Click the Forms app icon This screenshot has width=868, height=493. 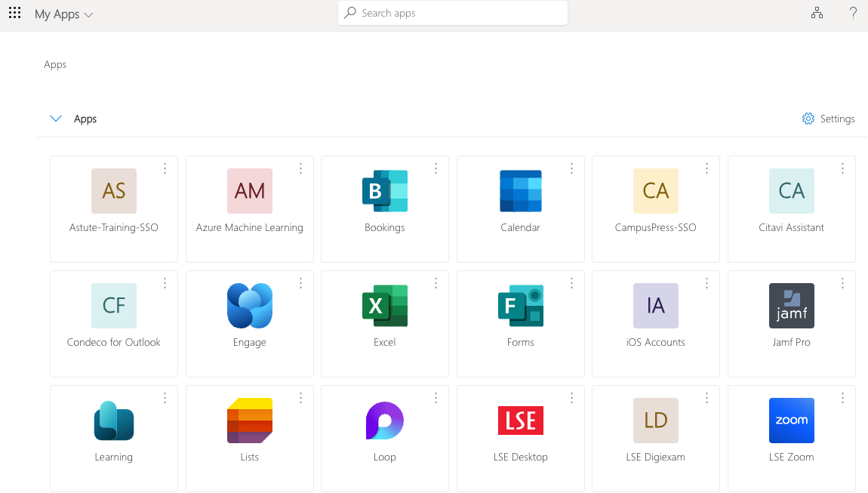coord(520,306)
